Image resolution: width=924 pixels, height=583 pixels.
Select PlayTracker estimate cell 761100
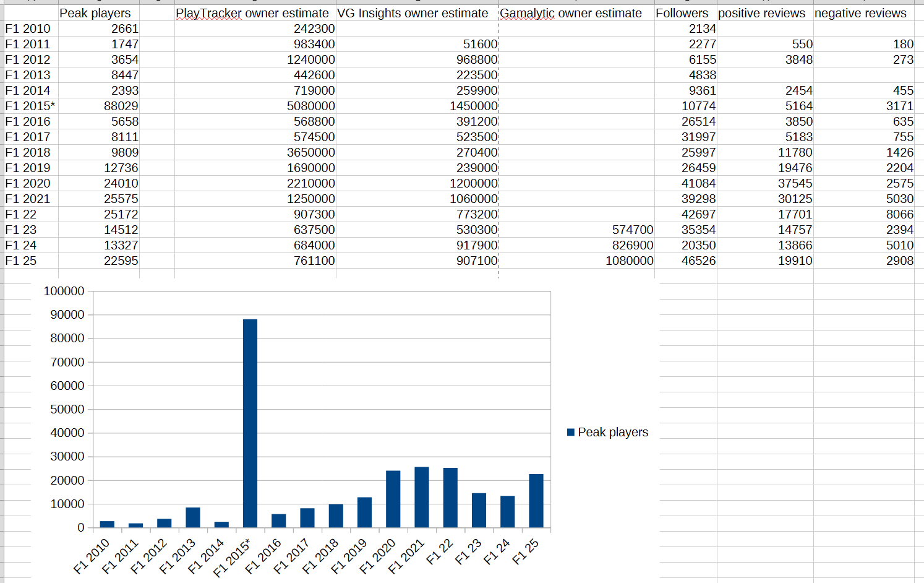click(x=255, y=261)
